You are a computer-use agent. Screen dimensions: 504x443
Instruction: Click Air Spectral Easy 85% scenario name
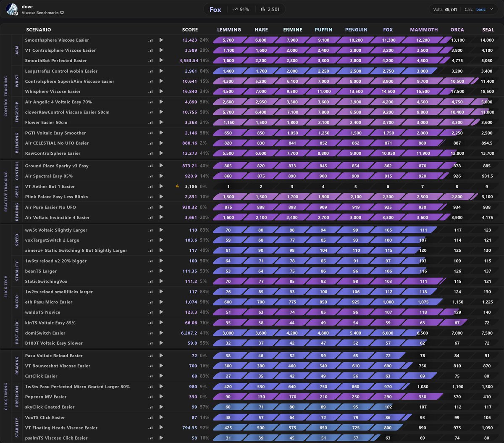tap(49, 176)
